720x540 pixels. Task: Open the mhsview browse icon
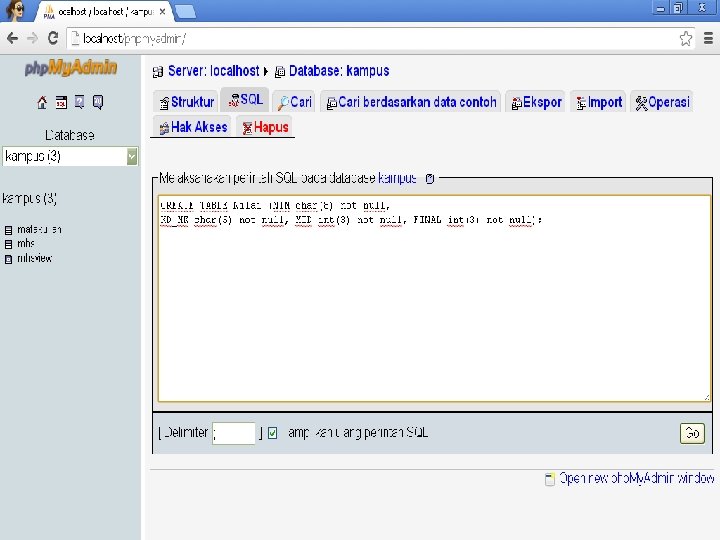coord(8,259)
